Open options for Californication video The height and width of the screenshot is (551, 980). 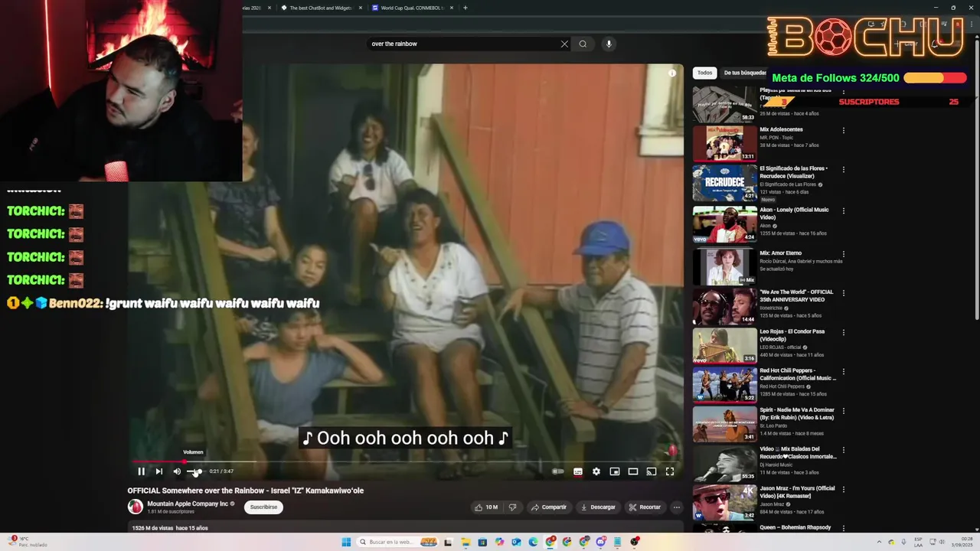click(x=844, y=372)
